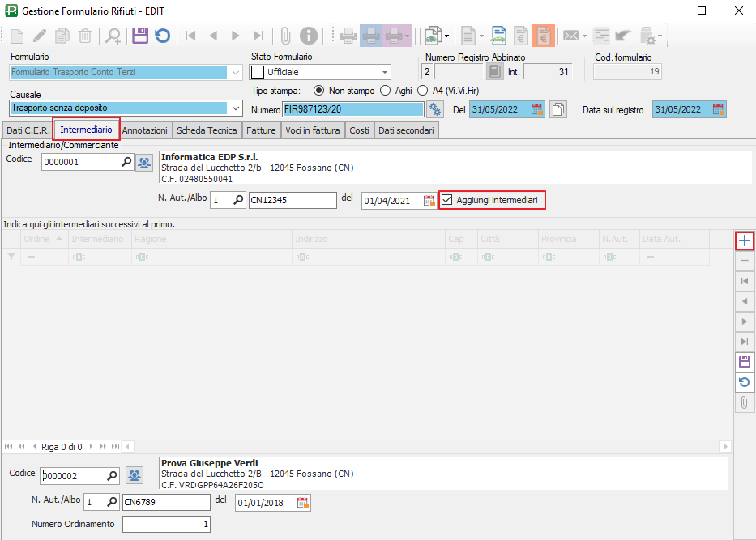This screenshot has height=540, width=756.
Task: Open the anagrafica people icon beside Codice 0000001
Action: point(144,163)
